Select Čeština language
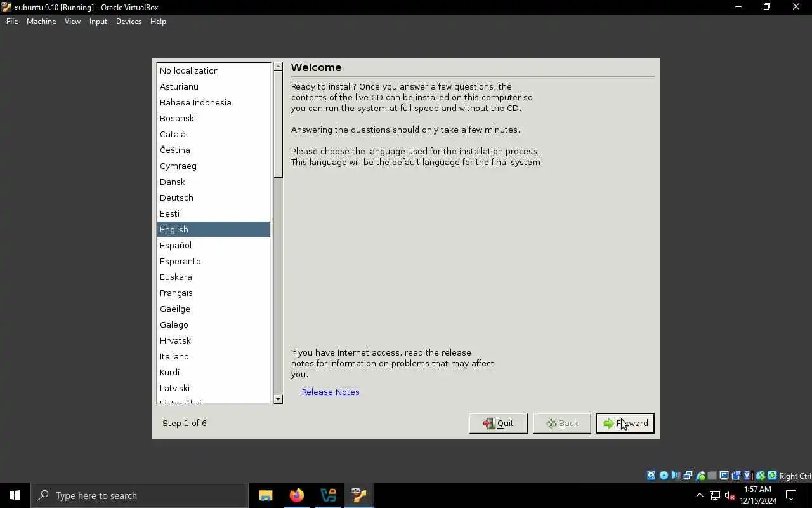Screen dimensions: 812x508 pyautogui.click(x=214, y=150)
